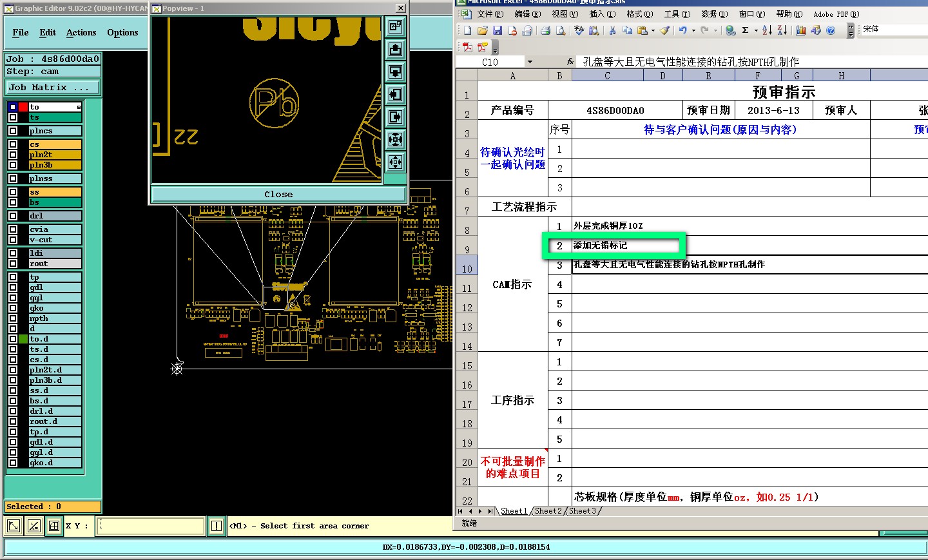Toggle visibility checkbox for layer to.d
Viewport: 928px width, 560px height.
click(x=13, y=339)
